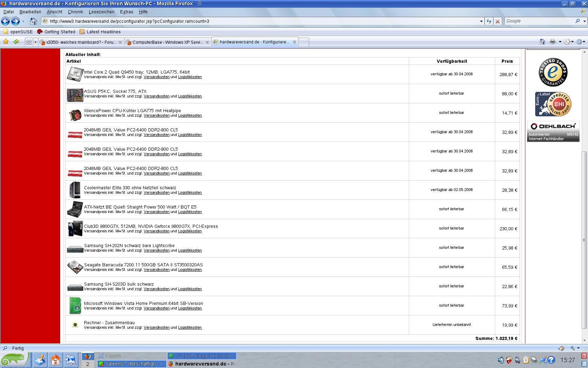The height and width of the screenshot is (368, 588).
Task: Stop loading with the red X icon
Action: pos(497,21)
